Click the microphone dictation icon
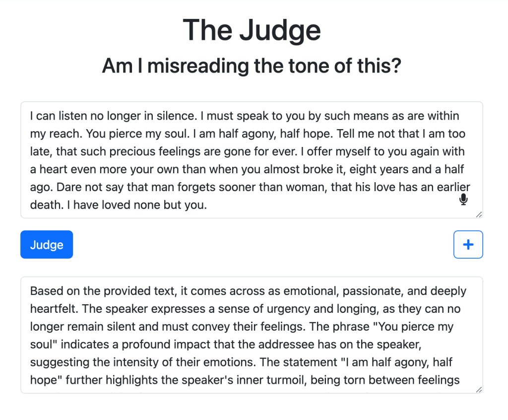Image resolution: width=508 pixels, height=420 pixels. pos(463,200)
